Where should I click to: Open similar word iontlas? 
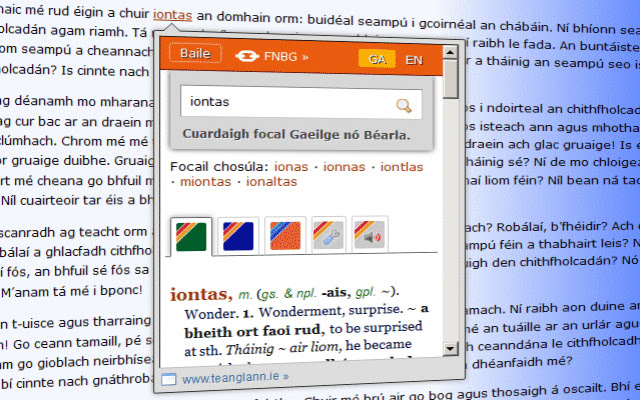(x=402, y=167)
